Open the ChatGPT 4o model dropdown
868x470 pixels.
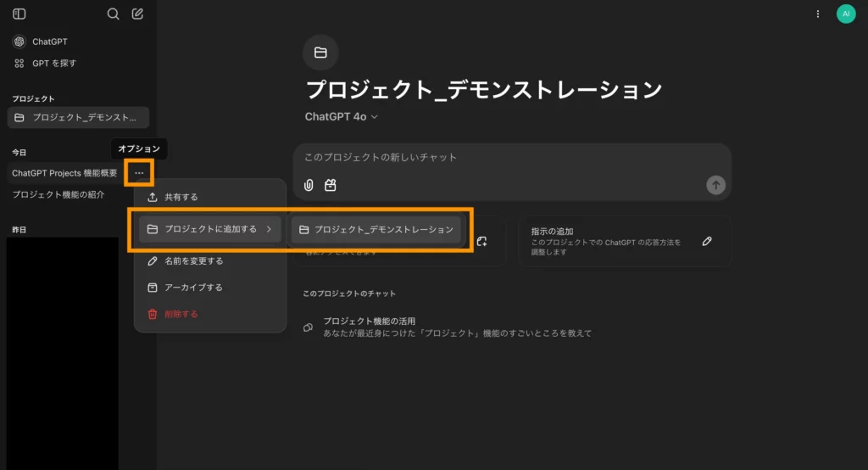coord(341,116)
